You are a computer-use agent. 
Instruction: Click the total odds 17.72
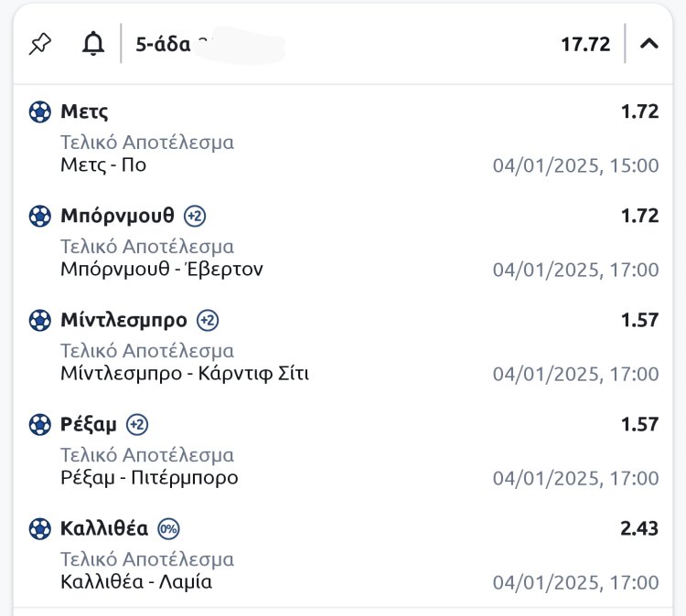coord(585,44)
